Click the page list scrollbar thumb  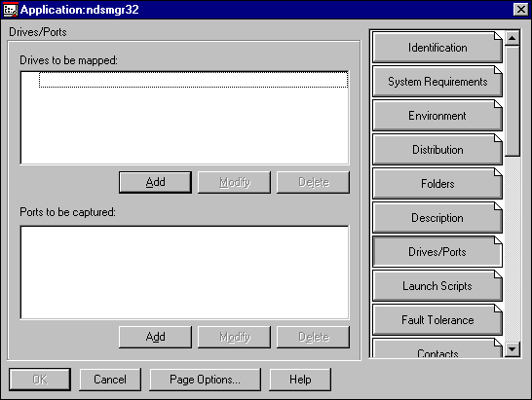click(512, 101)
